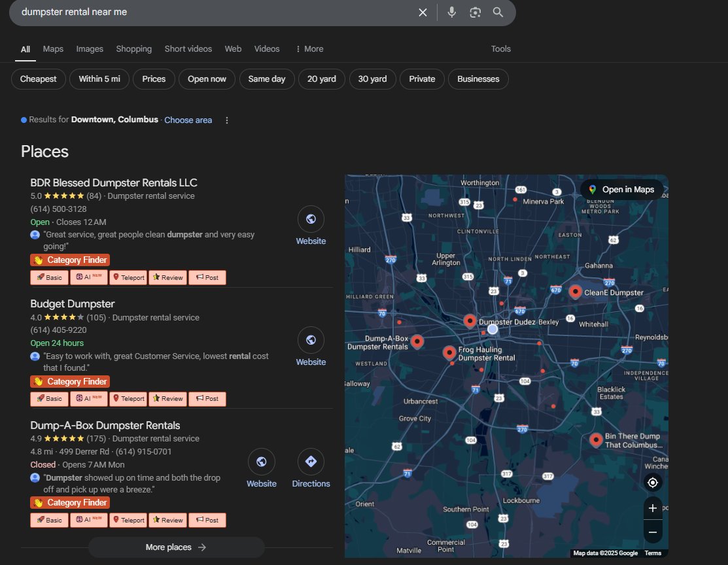Select the Dumpster Dudez map pin

(x=470, y=320)
